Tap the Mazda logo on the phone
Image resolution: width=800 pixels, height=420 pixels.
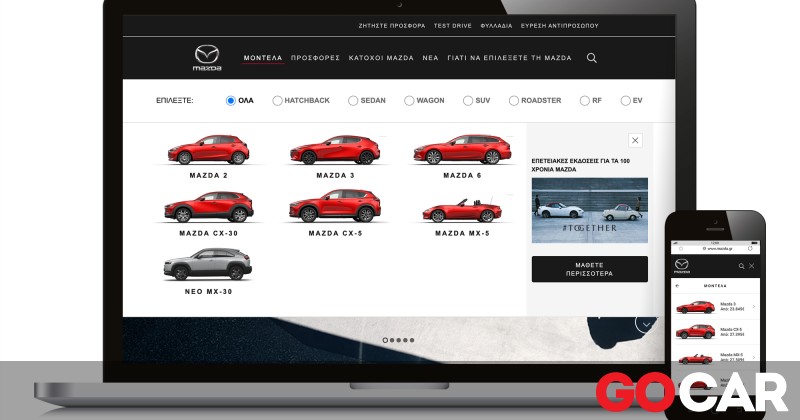pyautogui.click(x=682, y=266)
